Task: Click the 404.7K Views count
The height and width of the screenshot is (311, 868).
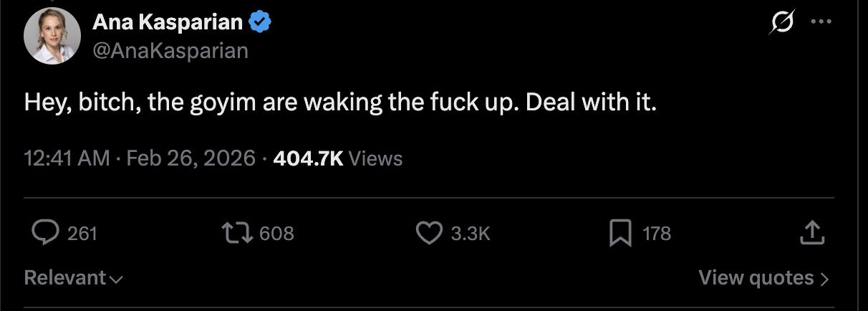Action: click(337, 158)
